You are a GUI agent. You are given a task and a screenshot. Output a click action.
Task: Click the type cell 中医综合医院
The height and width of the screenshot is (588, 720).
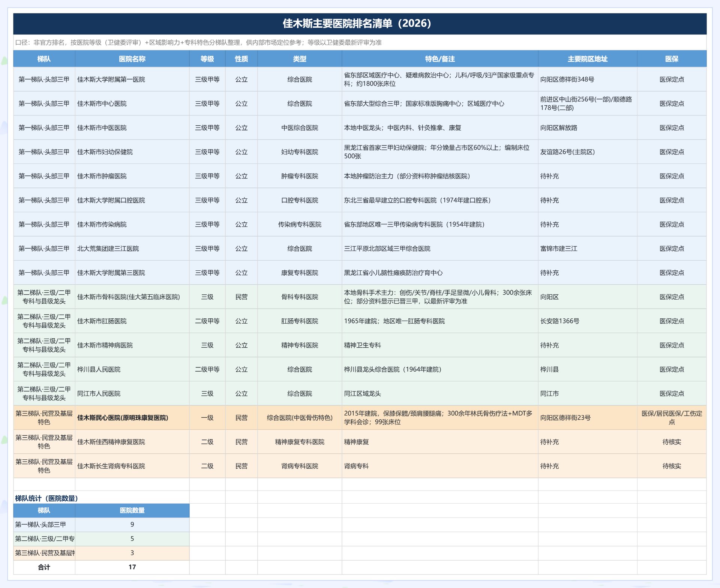[300, 128]
